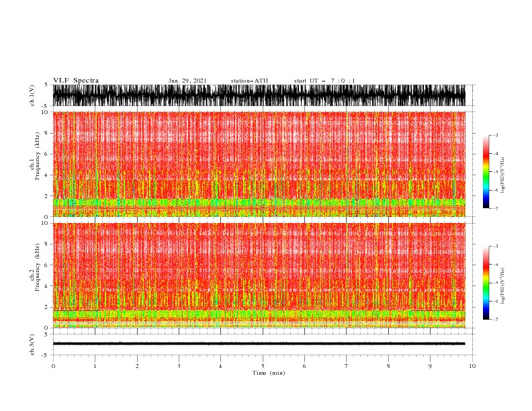Select the "ch.2 Frequency (kHz)" axis label

[x=34, y=267]
